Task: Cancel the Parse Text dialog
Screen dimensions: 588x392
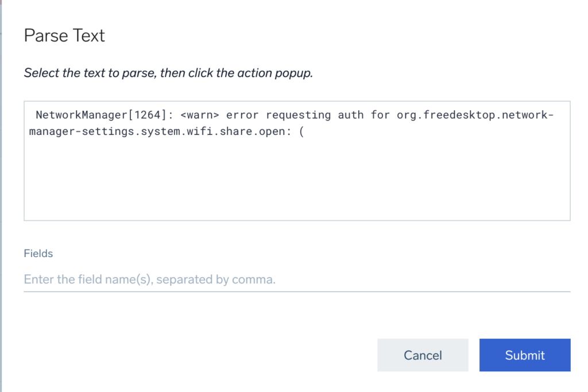Action: click(423, 355)
